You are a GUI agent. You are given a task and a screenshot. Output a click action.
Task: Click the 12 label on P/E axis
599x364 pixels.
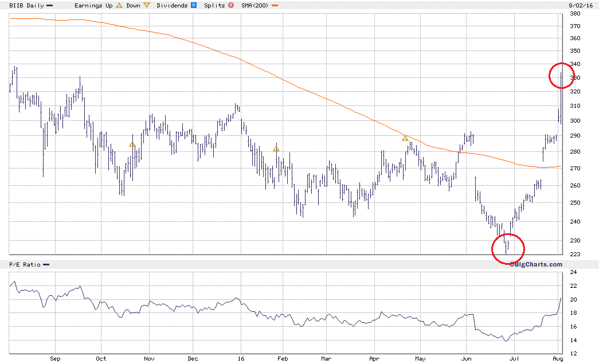573,354
